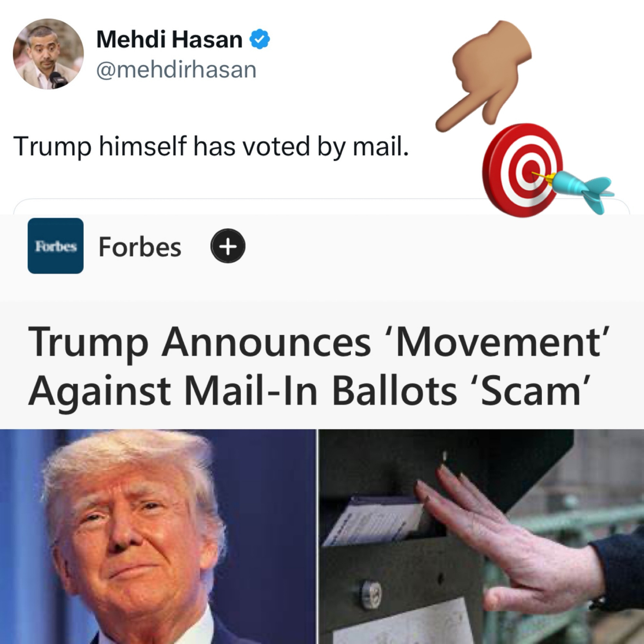Select the bullseye target emoji
Screen dimensions: 644x644
522,170
